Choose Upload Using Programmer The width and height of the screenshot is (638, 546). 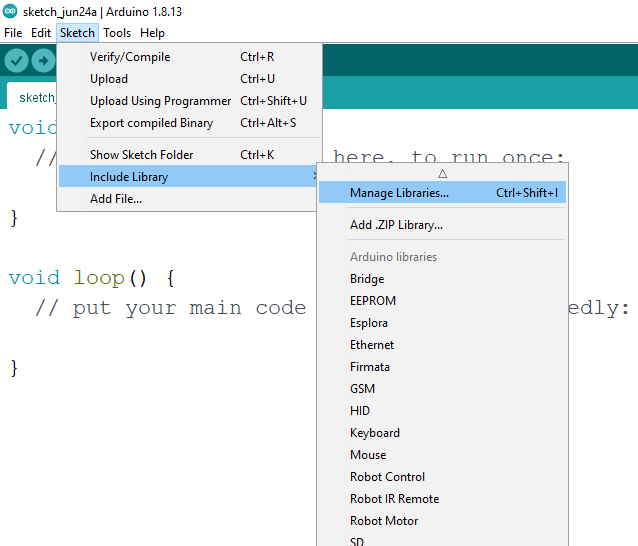point(160,101)
